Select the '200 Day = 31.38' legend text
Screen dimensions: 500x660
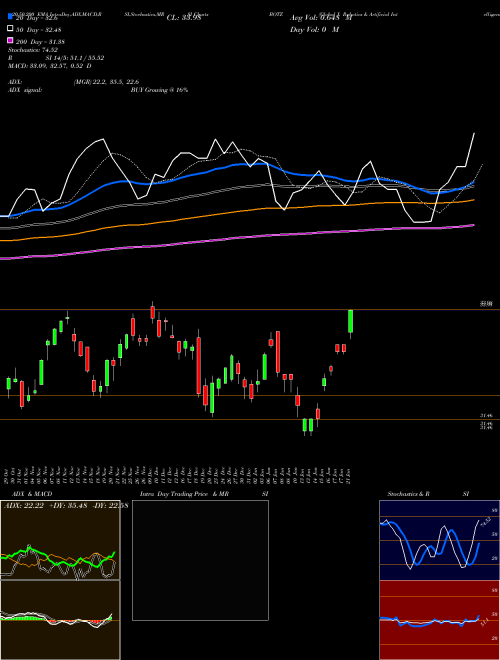click(x=40, y=41)
